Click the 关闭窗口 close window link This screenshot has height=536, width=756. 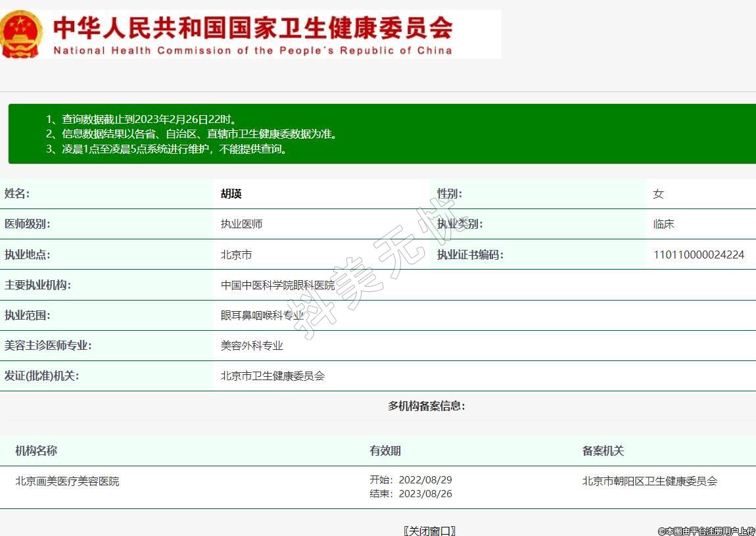coord(429,530)
